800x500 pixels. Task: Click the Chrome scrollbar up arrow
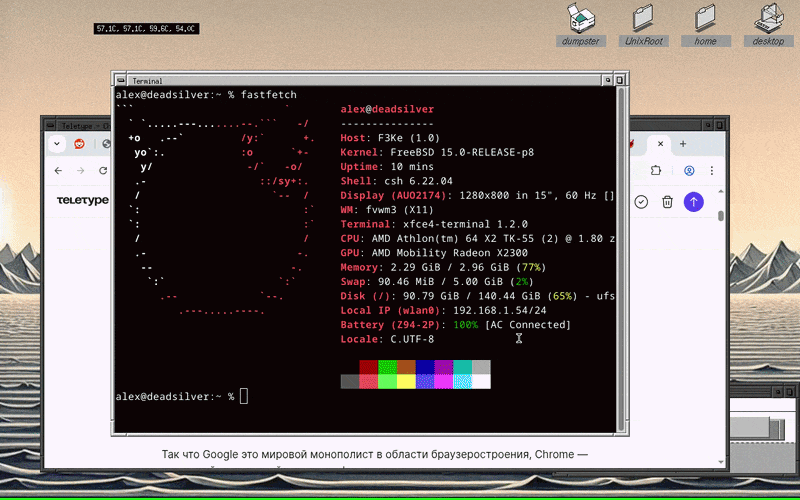pyautogui.click(x=721, y=191)
